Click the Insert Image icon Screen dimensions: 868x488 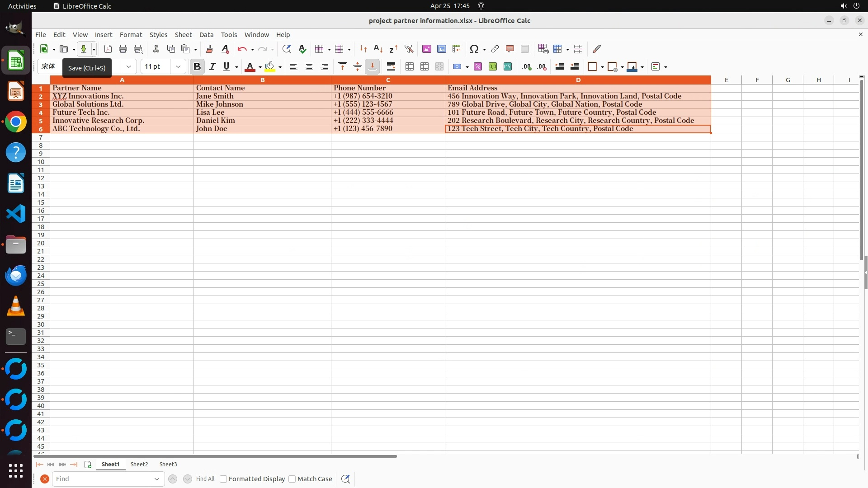click(x=426, y=49)
